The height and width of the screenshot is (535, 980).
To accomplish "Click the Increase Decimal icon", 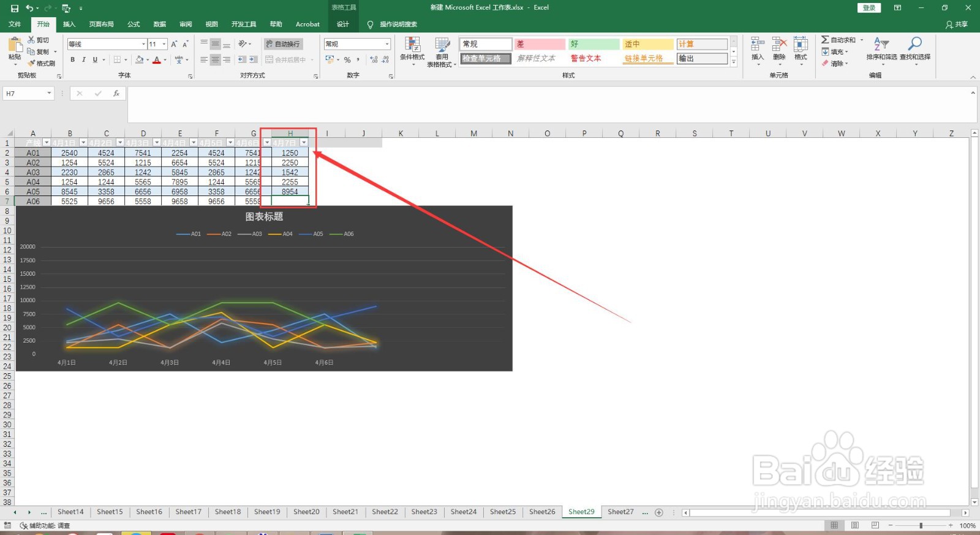I will pos(374,59).
